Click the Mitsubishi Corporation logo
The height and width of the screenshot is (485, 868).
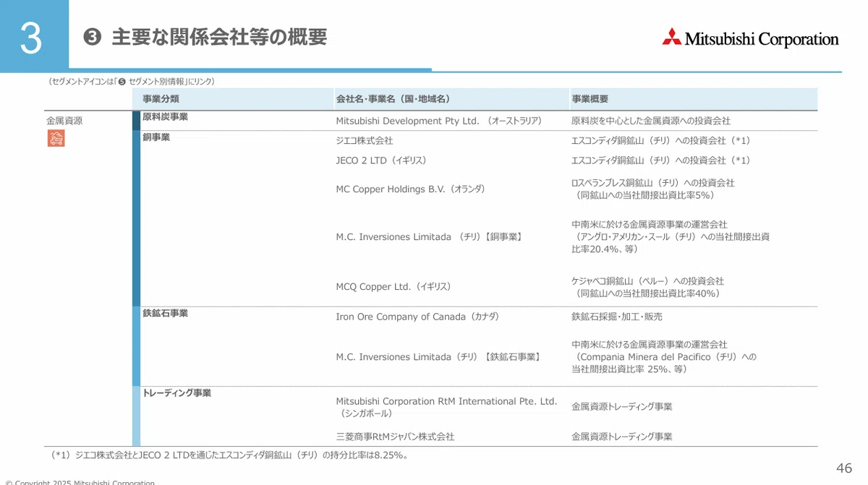pos(750,38)
